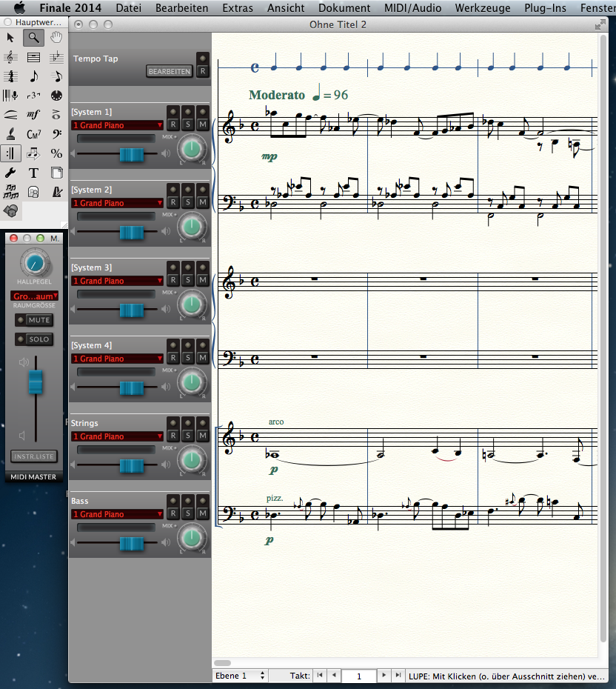
Task: Select the Hand Grabber tool
Action: (56, 38)
